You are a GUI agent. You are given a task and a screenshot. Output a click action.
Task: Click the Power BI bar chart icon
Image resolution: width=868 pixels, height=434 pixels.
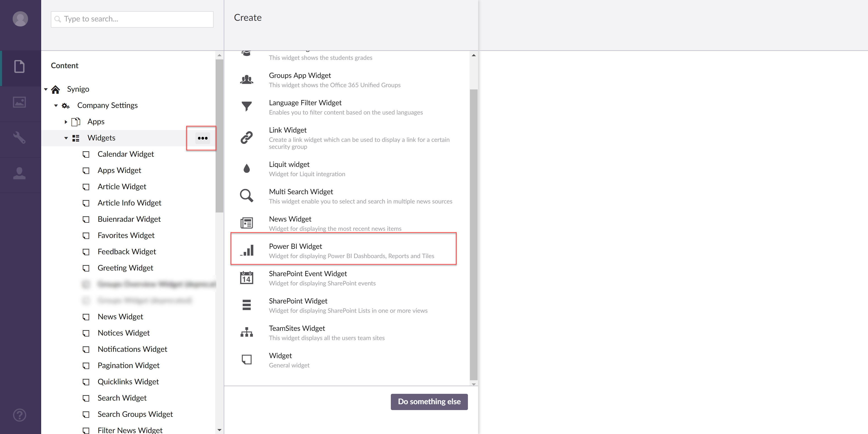[247, 250]
